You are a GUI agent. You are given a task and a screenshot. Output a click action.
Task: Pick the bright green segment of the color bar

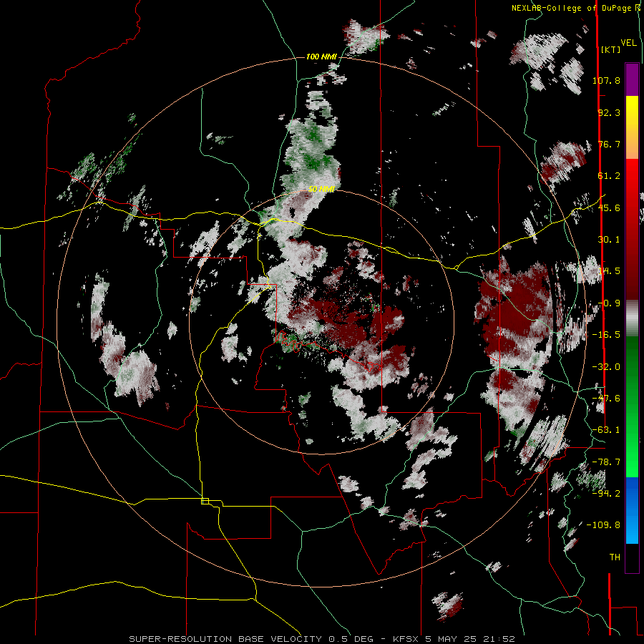pos(632,442)
